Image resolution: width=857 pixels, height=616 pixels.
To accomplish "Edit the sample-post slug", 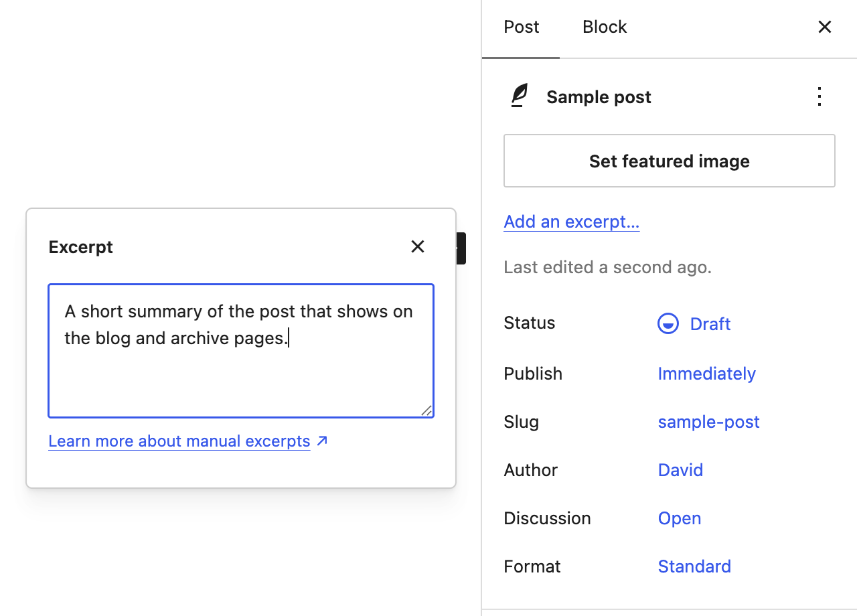I will coord(709,422).
